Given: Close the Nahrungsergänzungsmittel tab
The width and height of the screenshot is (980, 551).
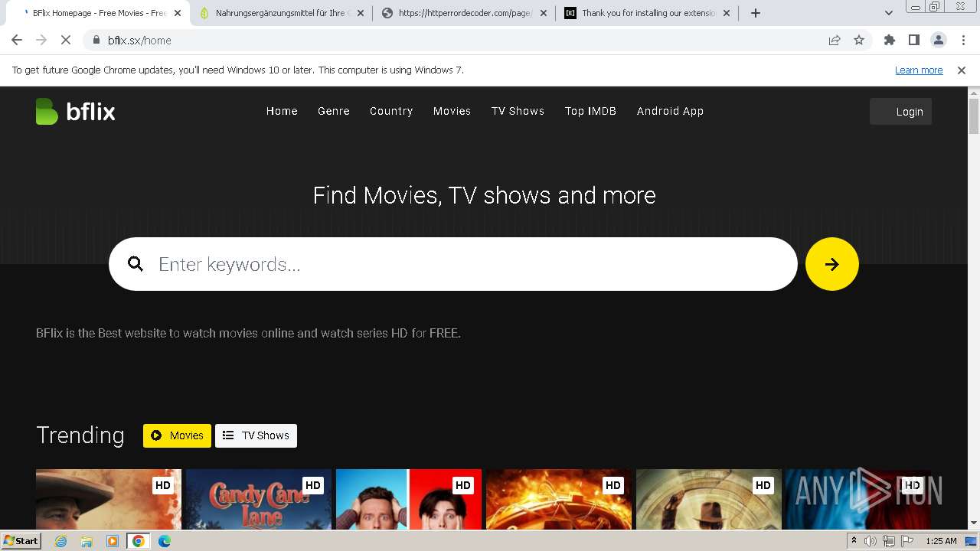Looking at the screenshot, I should 361,13.
